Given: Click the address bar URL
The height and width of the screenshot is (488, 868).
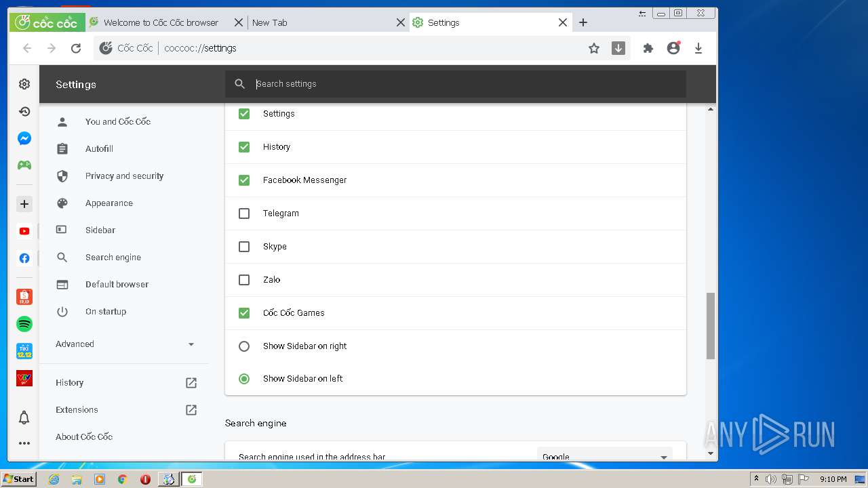Looking at the screenshot, I should [201, 48].
